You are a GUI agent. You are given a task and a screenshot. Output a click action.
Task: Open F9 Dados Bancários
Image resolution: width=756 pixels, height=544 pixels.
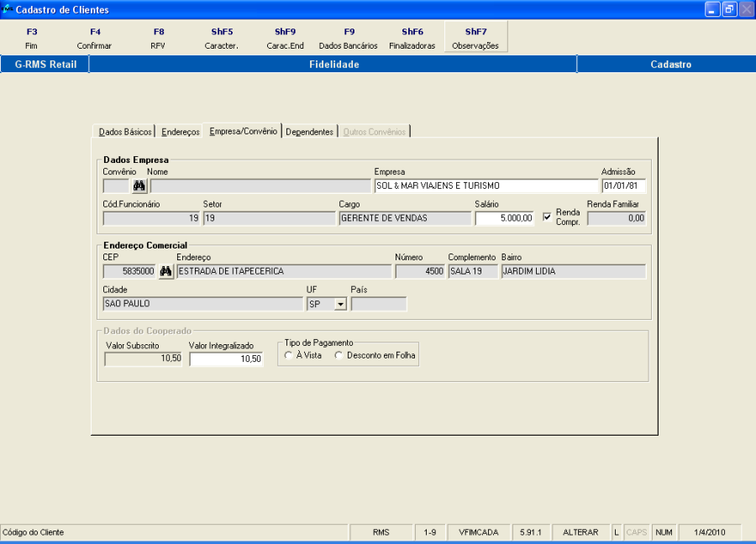tap(349, 39)
